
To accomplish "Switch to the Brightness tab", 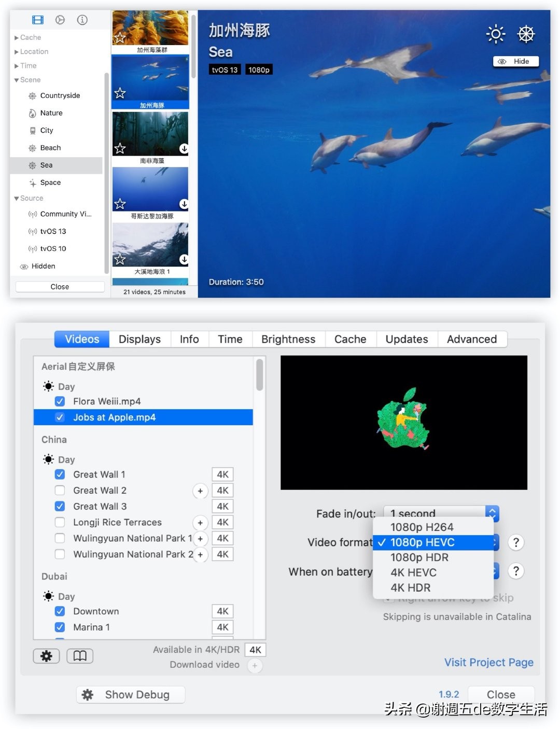I will pyautogui.click(x=288, y=339).
